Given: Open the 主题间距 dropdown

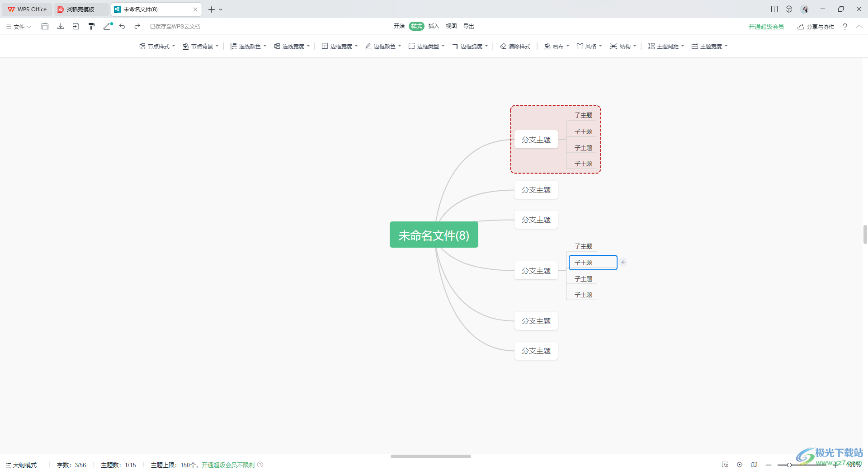Looking at the screenshot, I should coord(666,46).
